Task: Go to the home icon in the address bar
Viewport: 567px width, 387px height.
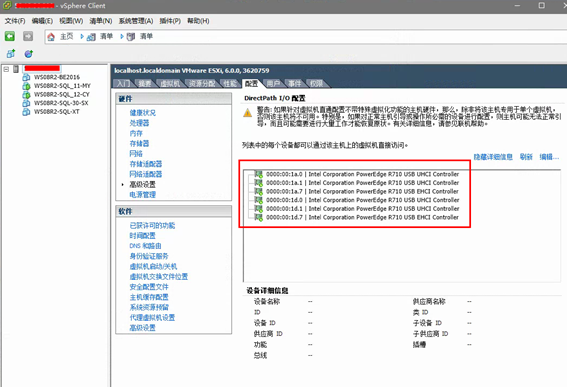Action: 51,37
